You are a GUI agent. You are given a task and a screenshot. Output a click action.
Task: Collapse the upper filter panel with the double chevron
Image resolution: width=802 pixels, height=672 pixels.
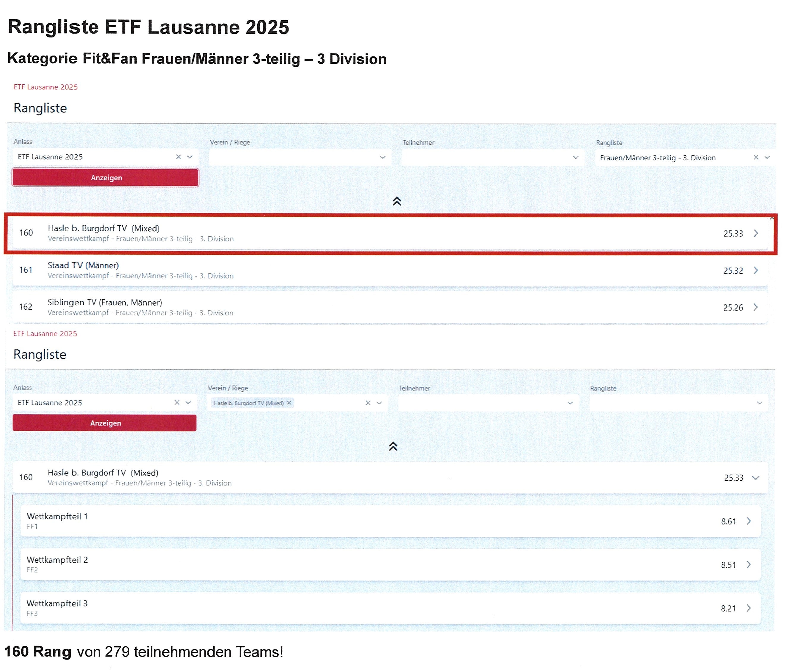397,201
